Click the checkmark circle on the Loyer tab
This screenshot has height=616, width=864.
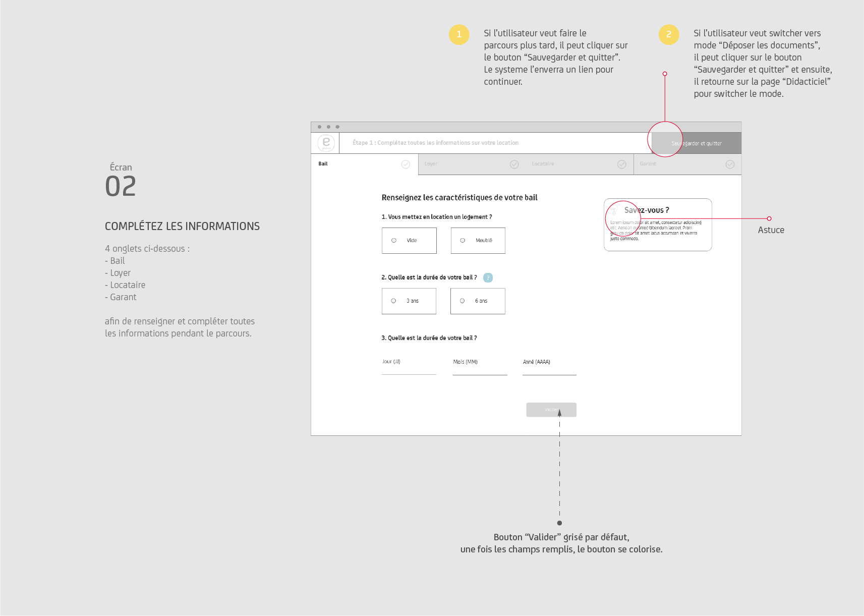(x=514, y=164)
